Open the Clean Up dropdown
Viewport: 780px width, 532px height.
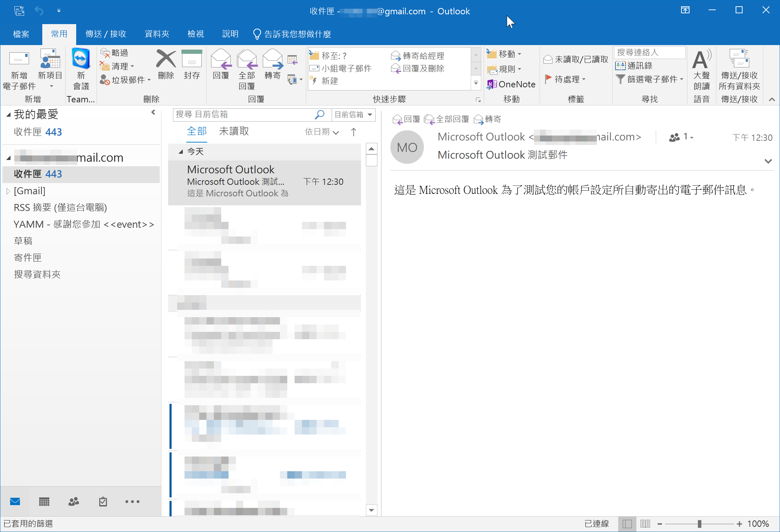pyautogui.click(x=117, y=66)
